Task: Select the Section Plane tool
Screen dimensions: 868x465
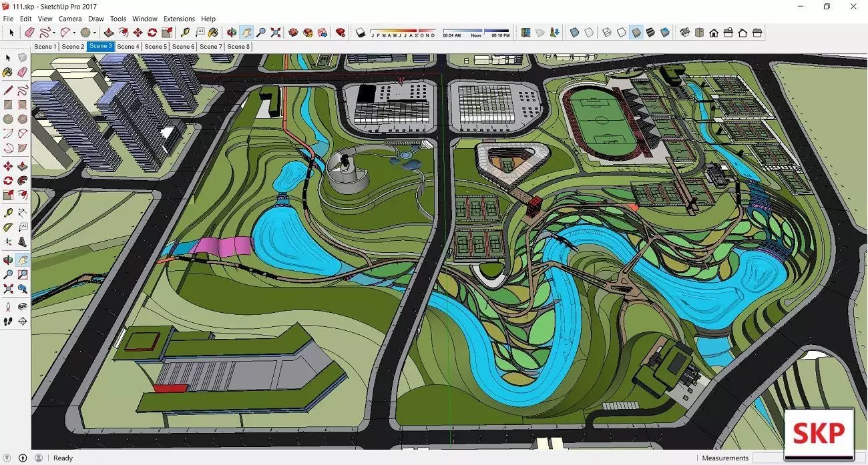Action: point(23,322)
